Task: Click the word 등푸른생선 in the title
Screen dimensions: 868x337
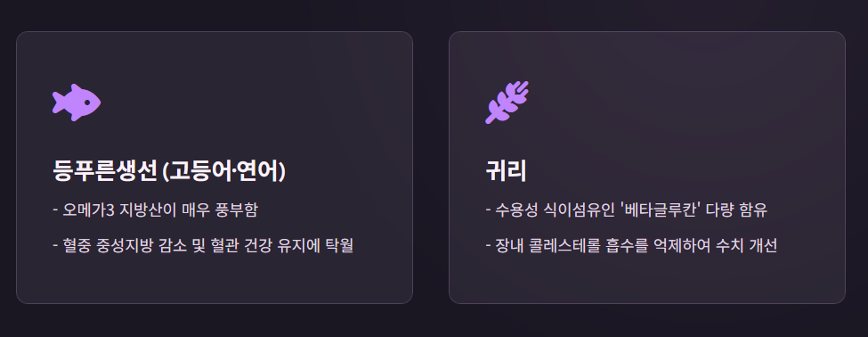Action: (x=105, y=170)
